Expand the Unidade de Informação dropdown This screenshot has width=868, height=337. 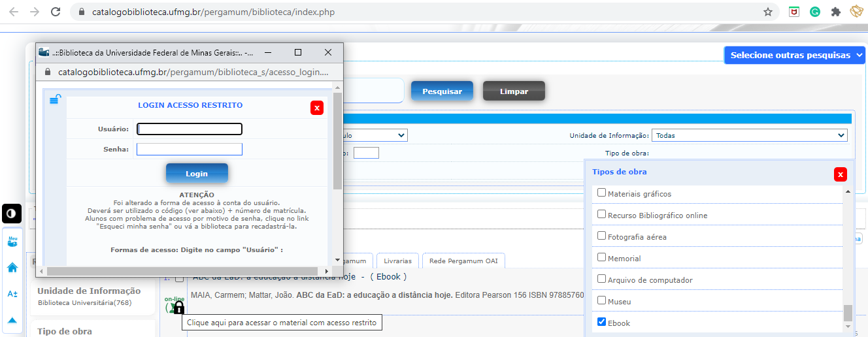tap(749, 135)
